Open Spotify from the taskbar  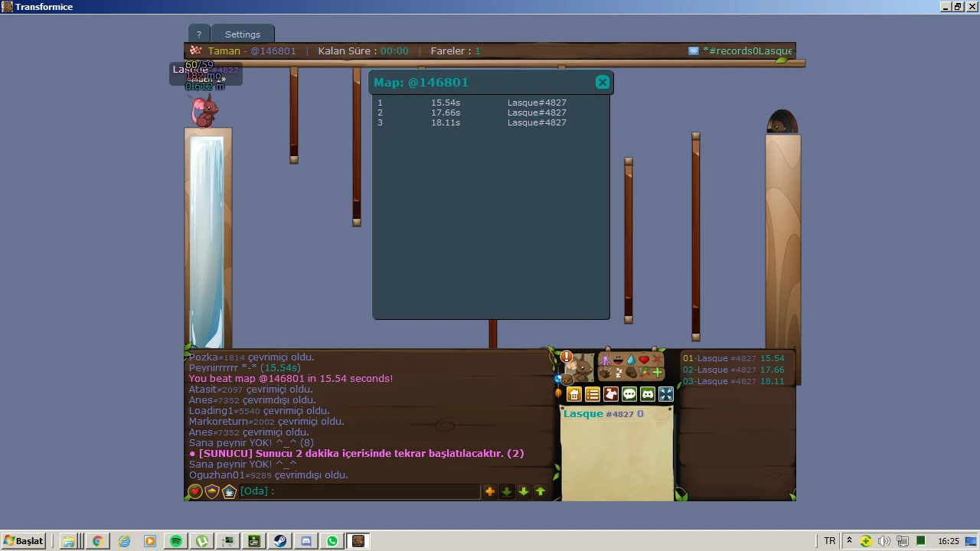(x=176, y=541)
